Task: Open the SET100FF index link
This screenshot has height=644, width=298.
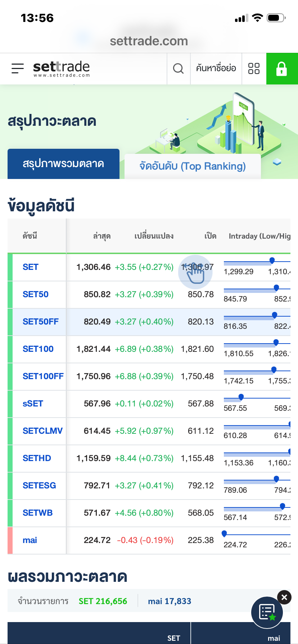Action: (x=43, y=376)
